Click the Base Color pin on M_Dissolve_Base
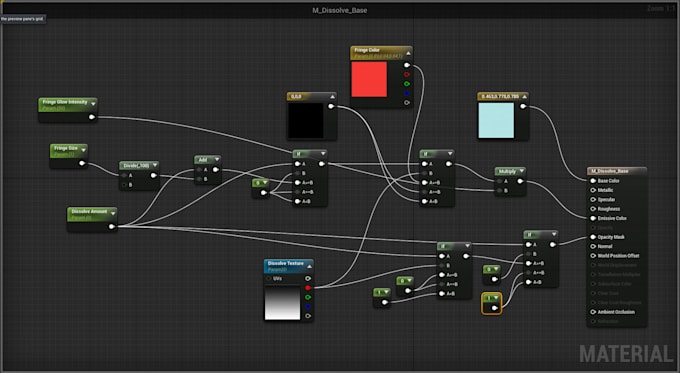The image size is (680, 373). tap(593, 180)
